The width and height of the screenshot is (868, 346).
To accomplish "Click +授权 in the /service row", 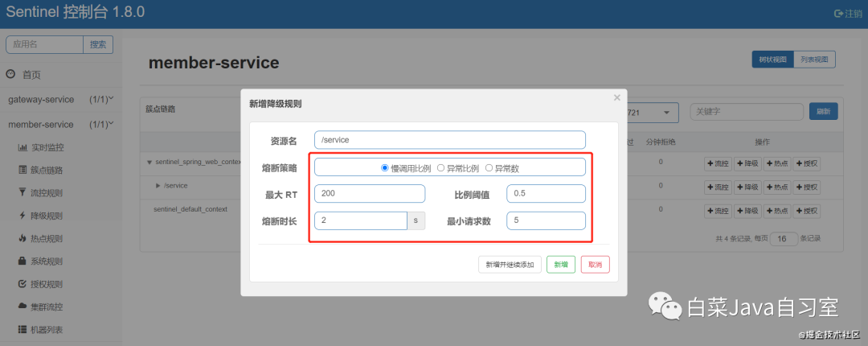I will tap(807, 187).
